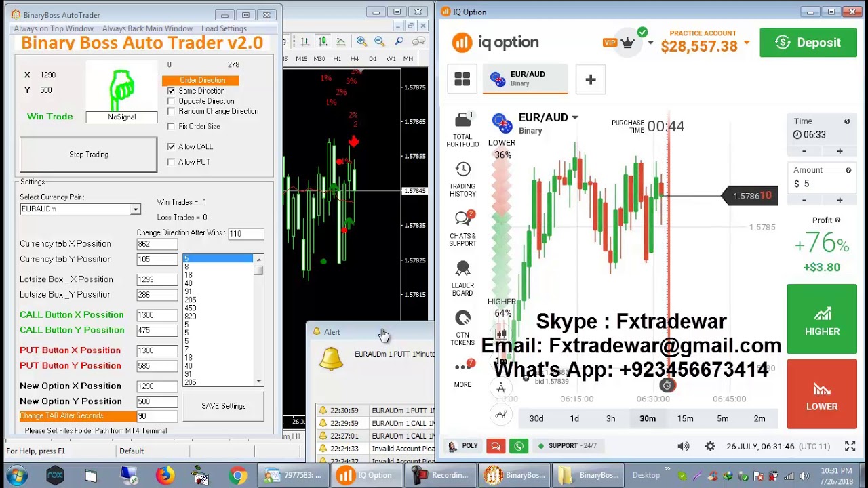This screenshot has height=488, width=868.
Task: Expand the EUR/AUD asset selector on chart
Action: (x=575, y=117)
